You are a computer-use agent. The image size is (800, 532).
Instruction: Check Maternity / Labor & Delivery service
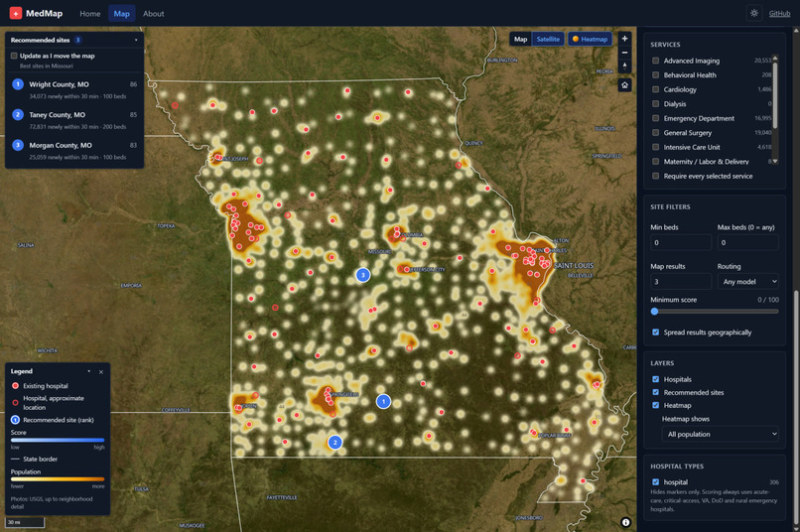pyautogui.click(x=656, y=161)
